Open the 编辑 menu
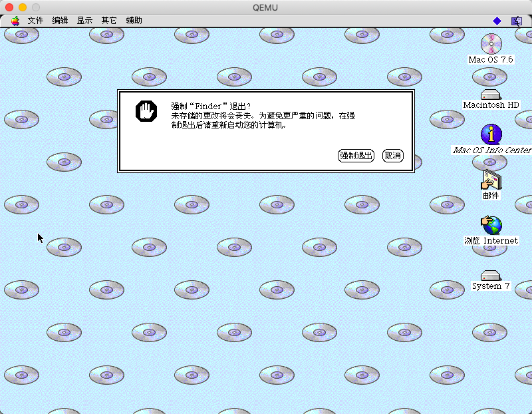The height and width of the screenshot is (414, 532). [60, 21]
